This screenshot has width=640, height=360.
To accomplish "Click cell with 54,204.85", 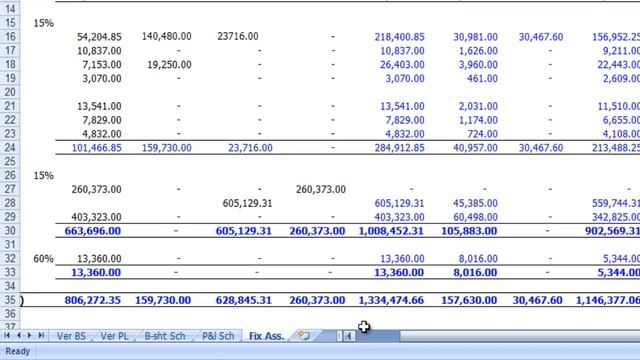I will [99, 37].
